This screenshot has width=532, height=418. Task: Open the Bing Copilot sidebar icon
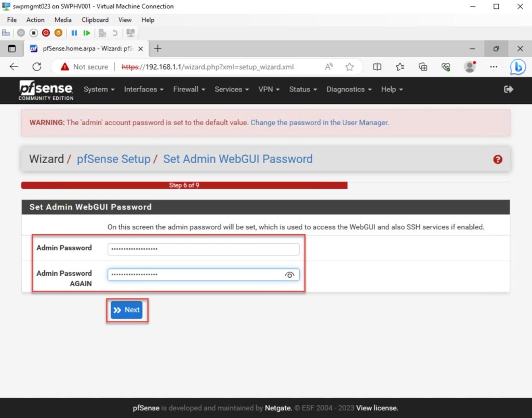click(x=517, y=67)
